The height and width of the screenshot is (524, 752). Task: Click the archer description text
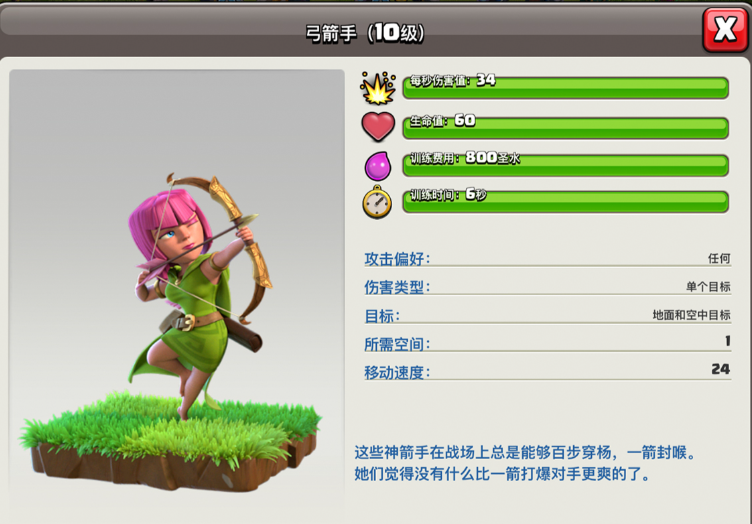click(526, 463)
